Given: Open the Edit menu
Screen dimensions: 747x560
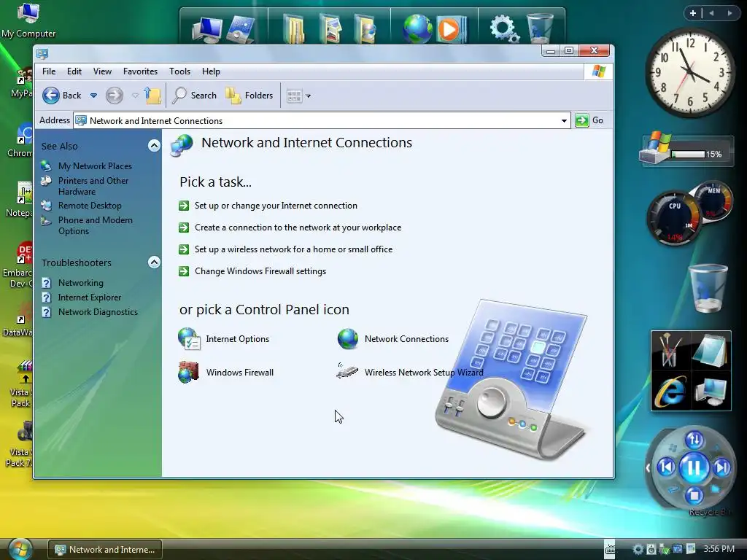Looking at the screenshot, I should pos(74,71).
